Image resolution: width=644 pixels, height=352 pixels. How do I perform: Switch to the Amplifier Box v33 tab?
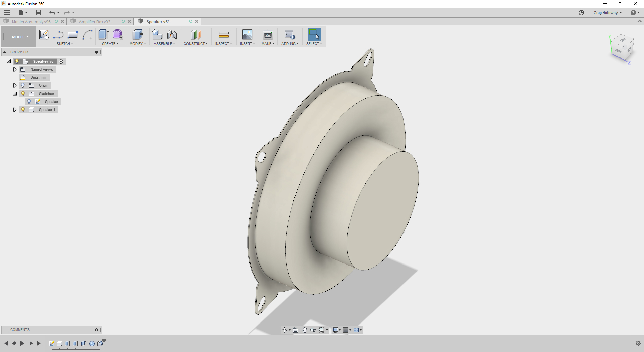pos(95,21)
